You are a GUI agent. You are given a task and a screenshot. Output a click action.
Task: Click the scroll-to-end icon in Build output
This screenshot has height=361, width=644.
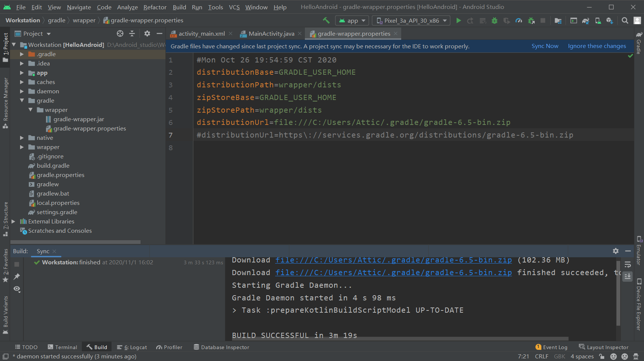628,276
